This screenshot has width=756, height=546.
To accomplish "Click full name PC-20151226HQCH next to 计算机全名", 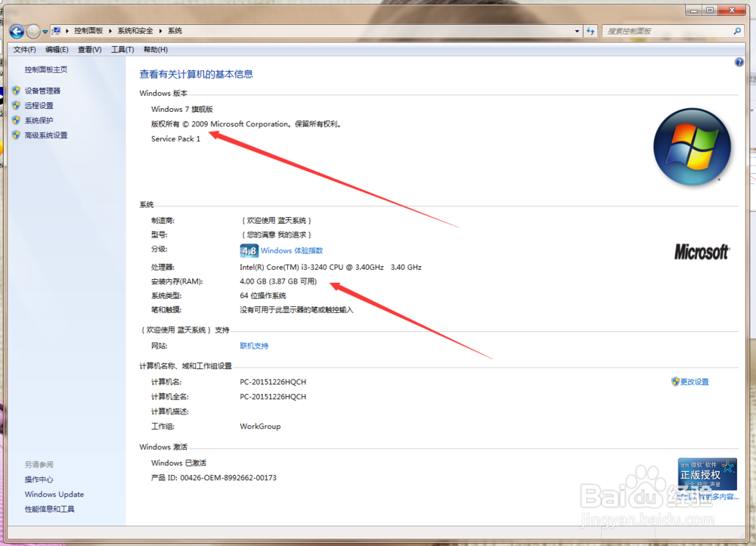I will click(x=273, y=397).
